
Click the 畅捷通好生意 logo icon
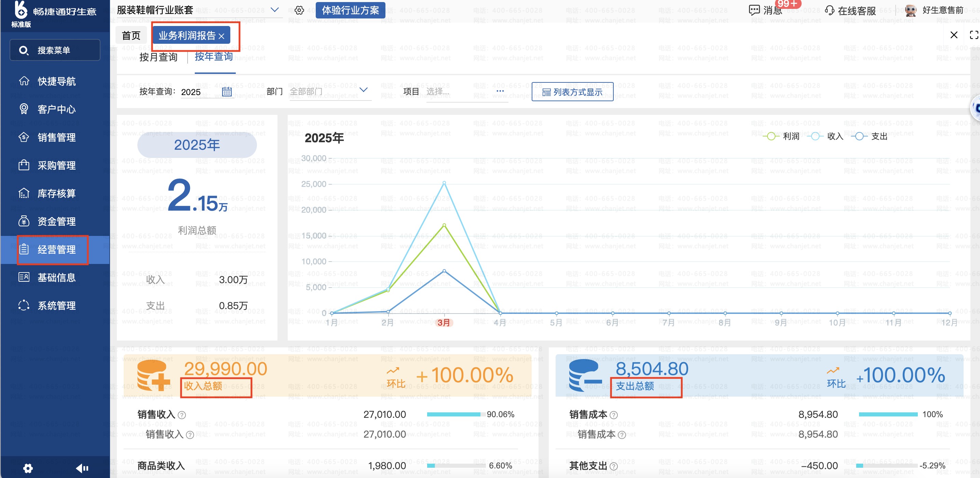[x=21, y=10]
